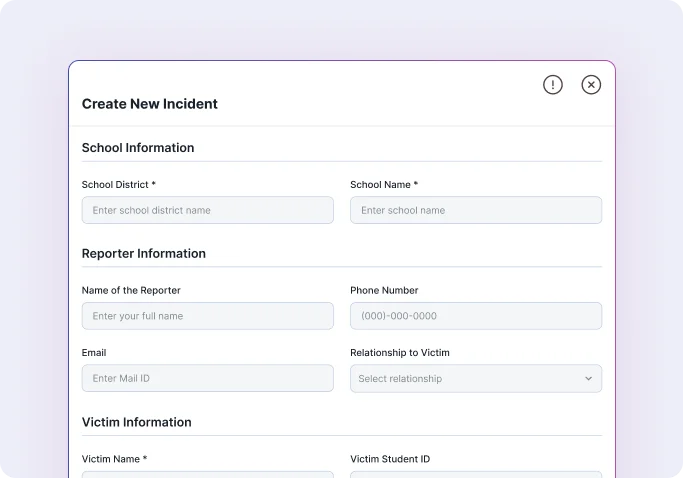Expand the chevron arrow in relationship dropdown
Viewport: 683px width, 478px height.
click(588, 379)
